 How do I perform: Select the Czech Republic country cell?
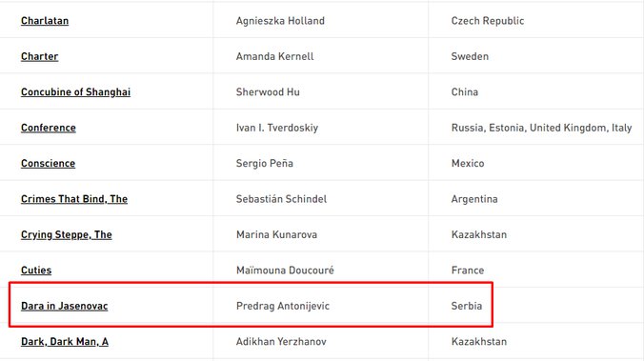(488, 21)
